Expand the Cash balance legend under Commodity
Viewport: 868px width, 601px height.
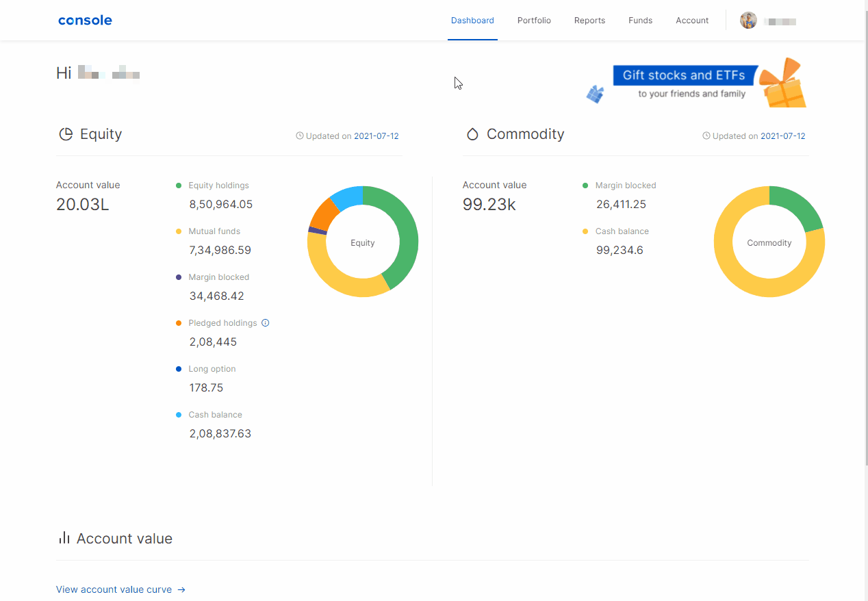[x=622, y=231]
